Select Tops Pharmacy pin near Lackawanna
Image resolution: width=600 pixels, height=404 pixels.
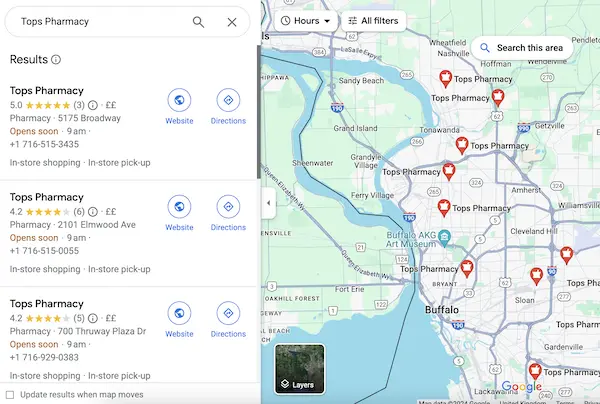[x=535, y=371]
